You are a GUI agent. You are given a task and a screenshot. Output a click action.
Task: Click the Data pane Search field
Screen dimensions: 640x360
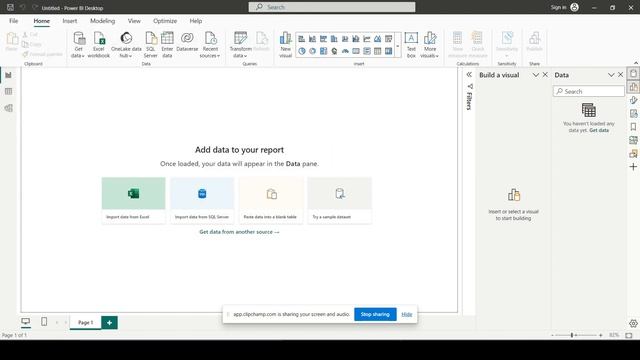point(589,91)
